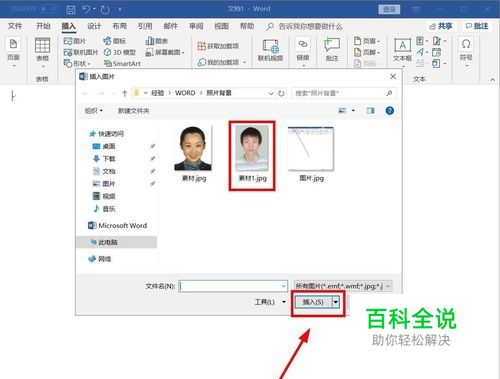Screen dimensions: 500x379
Task: Click the SmartArt icon
Action: click(122, 63)
